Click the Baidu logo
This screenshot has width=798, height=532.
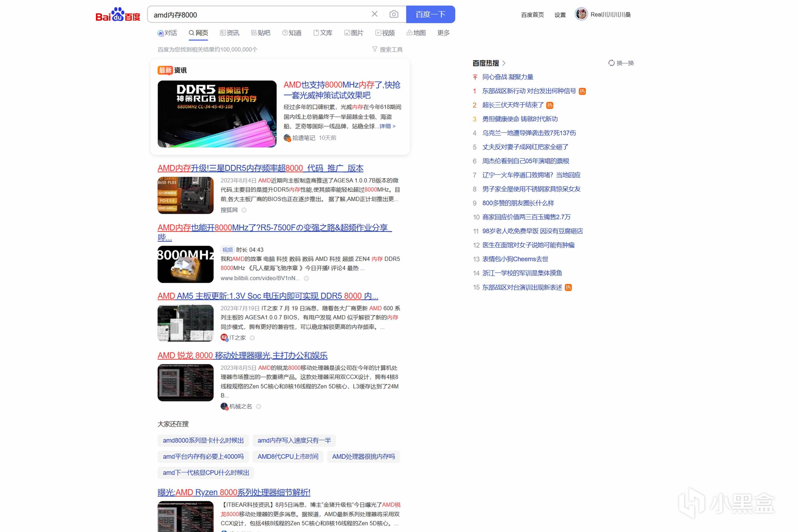tap(118, 15)
